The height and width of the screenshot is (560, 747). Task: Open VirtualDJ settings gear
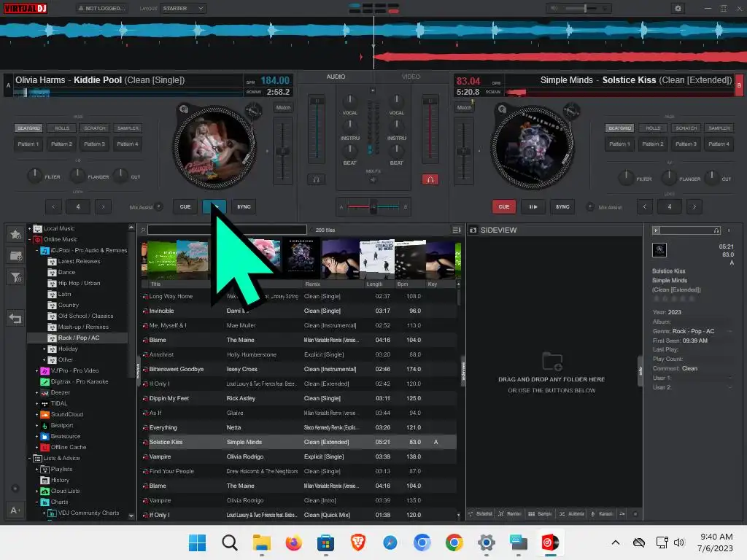(678, 8)
